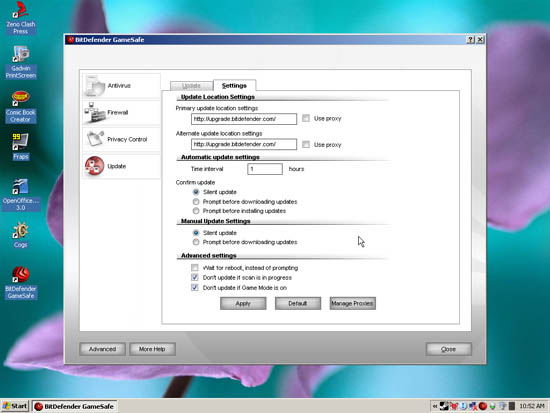Viewport: 550px width, 413px height.
Task: Uncheck Don't update if scan is in progress
Action: tap(195, 278)
